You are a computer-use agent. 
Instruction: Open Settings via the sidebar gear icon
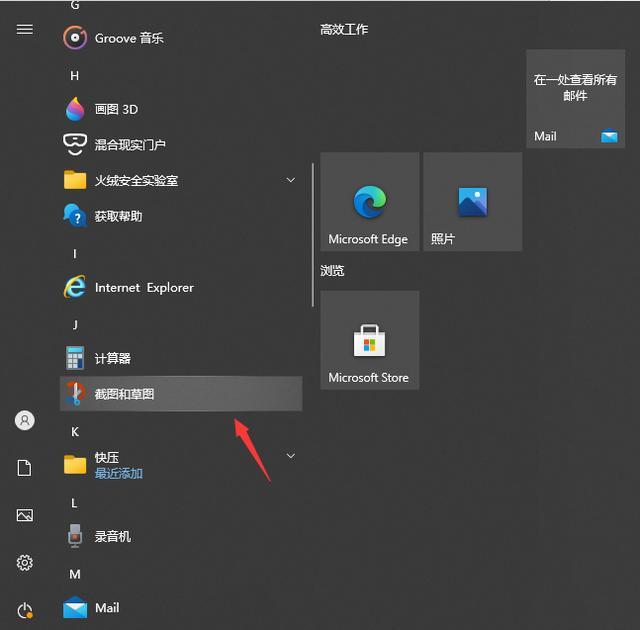[x=25, y=563]
